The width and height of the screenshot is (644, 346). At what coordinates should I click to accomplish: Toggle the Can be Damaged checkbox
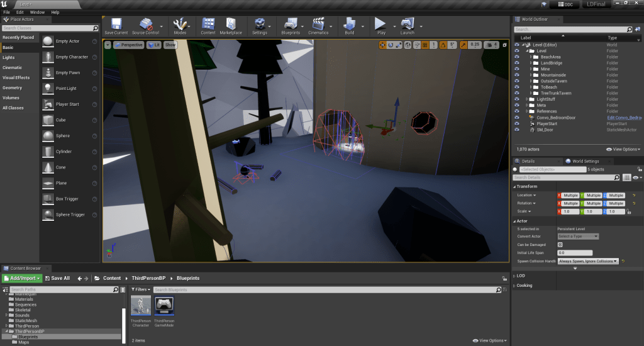[x=560, y=245]
